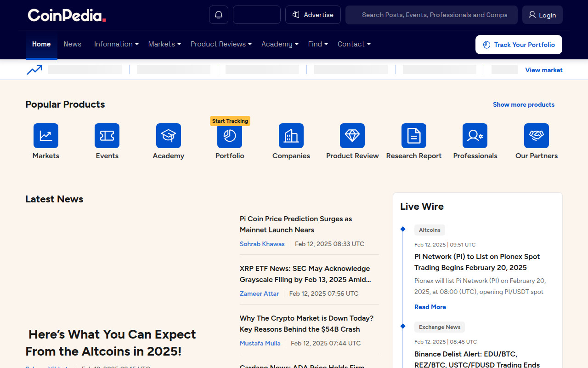Click the Feb 12, 2025 08:33 UTC timestamp
Image resolution: width=588 pixels, height=368 pixels.
pos(329,244)
